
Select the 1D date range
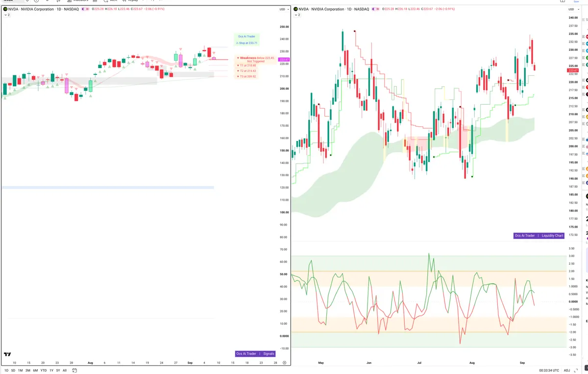click(6, 370)
